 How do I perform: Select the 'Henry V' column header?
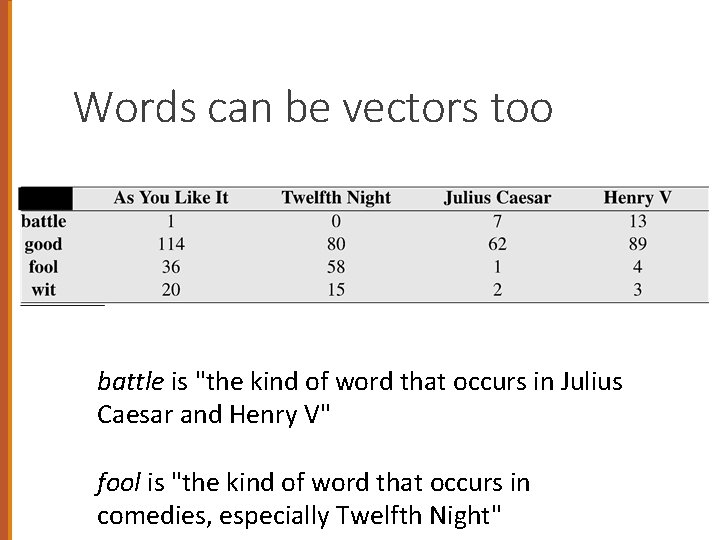(x=637, y=198)
